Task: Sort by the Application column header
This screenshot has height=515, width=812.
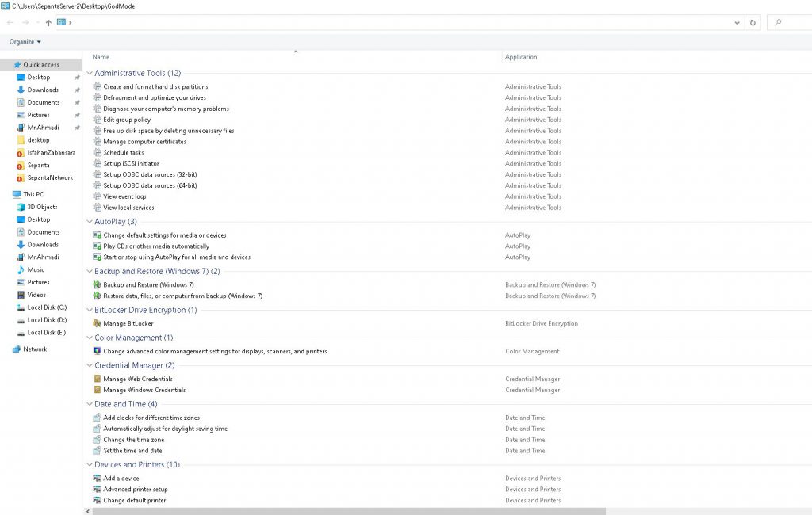Action: point(521,57)
